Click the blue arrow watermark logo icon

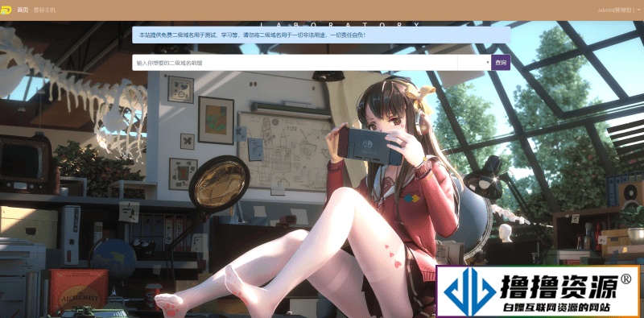point(470,291)
